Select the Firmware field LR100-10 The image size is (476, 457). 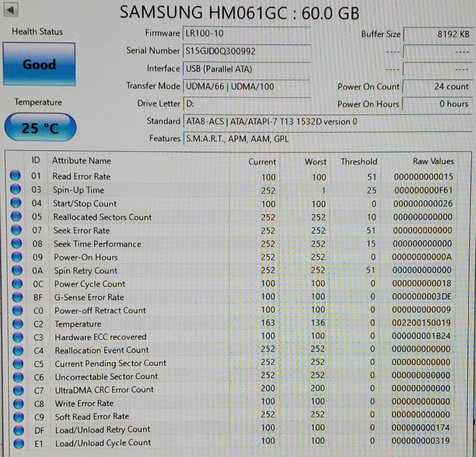(247, 34)
